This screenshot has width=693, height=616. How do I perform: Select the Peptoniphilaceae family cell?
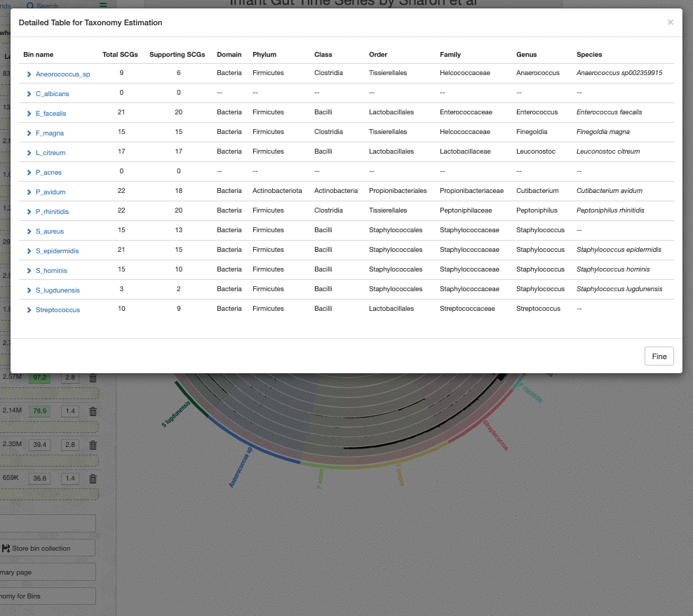click(465, 210)
